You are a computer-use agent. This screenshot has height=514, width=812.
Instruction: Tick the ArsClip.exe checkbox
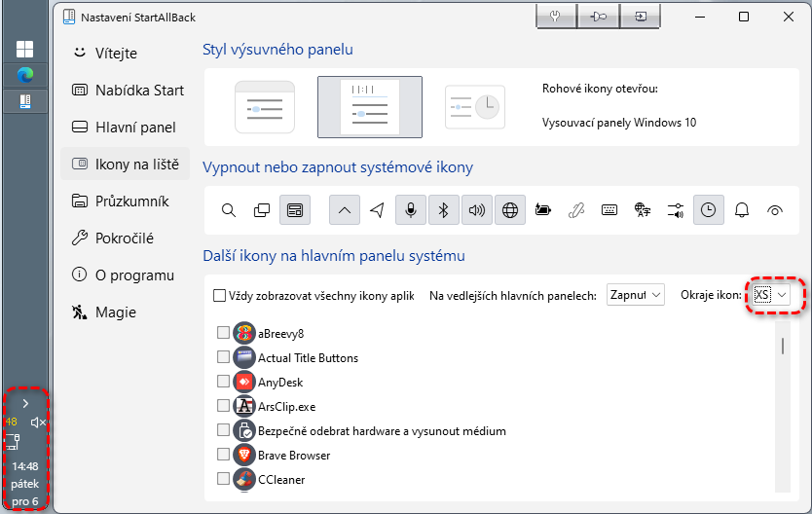point(223,405)
